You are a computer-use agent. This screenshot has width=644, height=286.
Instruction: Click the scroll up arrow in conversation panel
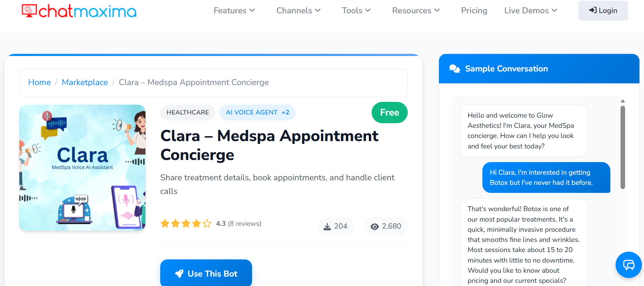[x=623, y=101]
